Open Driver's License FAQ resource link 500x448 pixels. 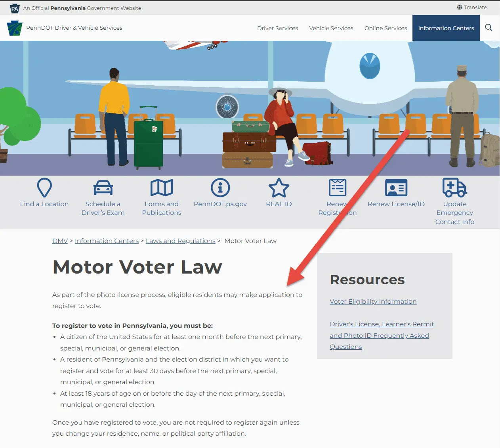point(382,335)
